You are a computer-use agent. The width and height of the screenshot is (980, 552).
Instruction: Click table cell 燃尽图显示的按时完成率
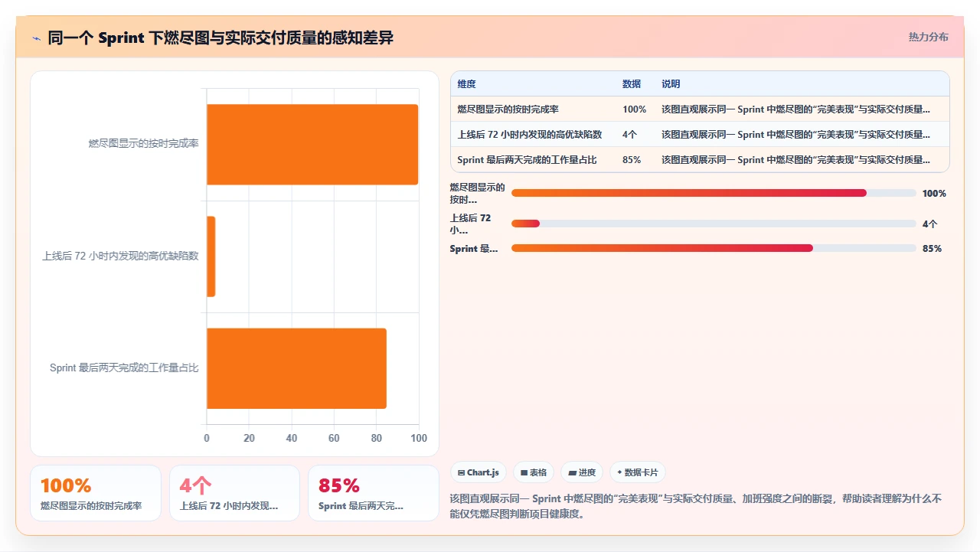[509, 109]
